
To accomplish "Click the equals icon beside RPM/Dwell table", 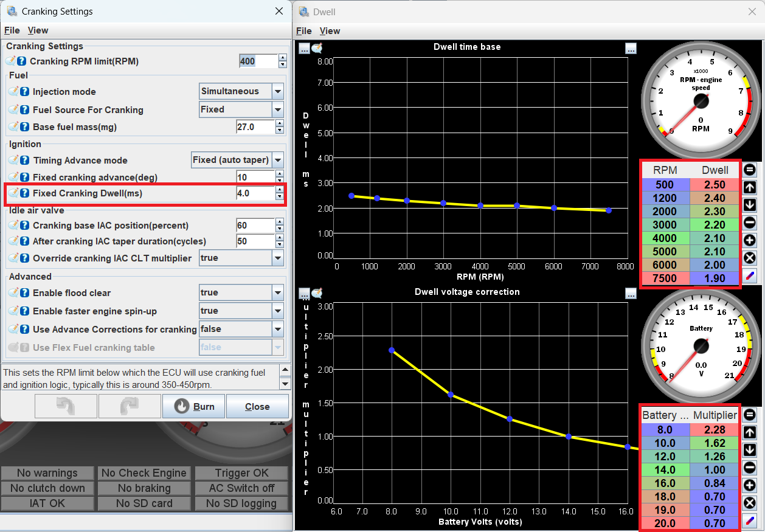I will click(x=750, y=170).
